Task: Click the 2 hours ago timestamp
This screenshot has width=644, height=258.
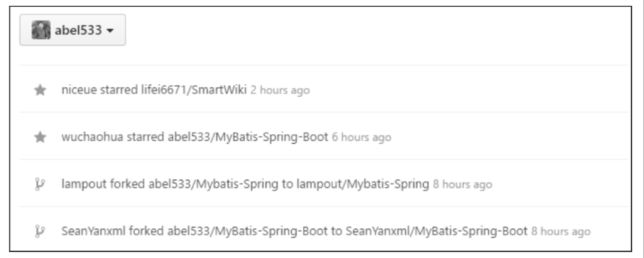Action: coord(280,90)
